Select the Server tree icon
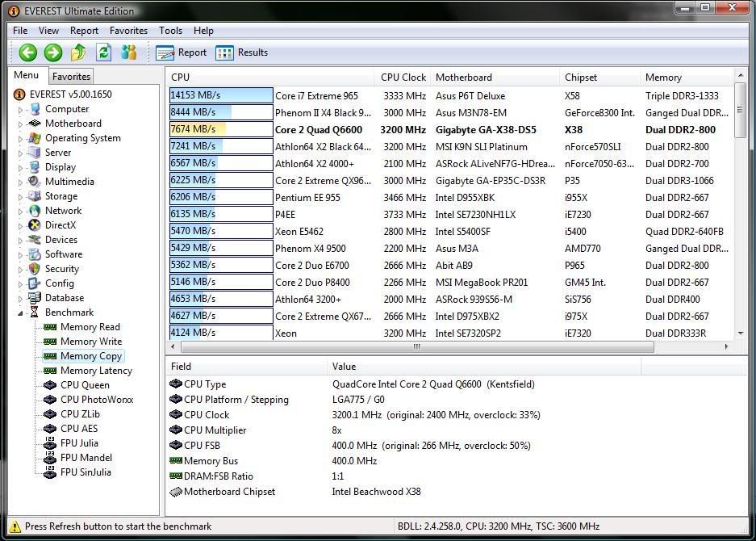 35,153
